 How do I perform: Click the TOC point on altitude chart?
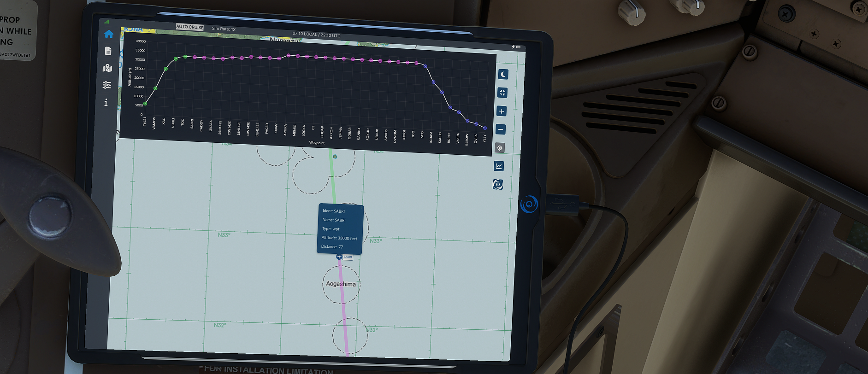point(185,57)
